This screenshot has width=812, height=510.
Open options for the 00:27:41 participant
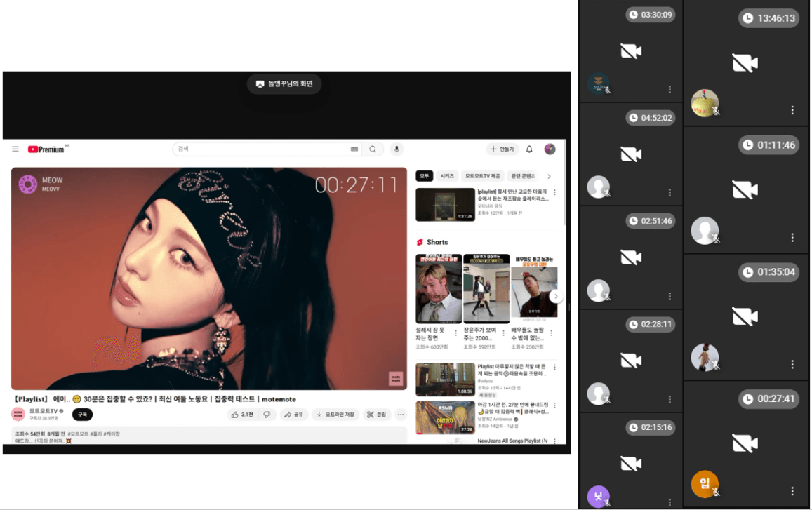point(792,491)
